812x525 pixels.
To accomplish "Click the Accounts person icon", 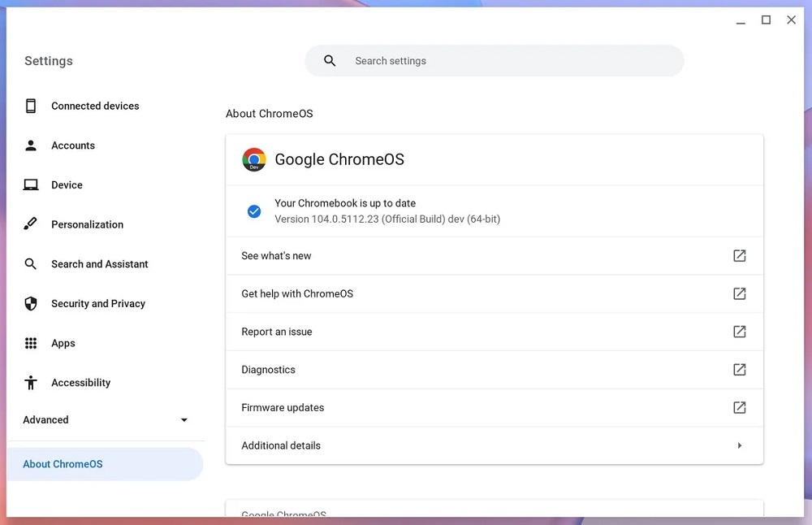I will pos(31,145).
